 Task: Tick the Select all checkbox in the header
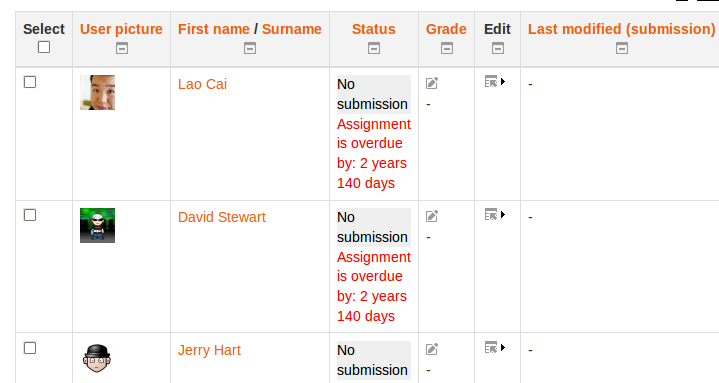tap(44, 47)
